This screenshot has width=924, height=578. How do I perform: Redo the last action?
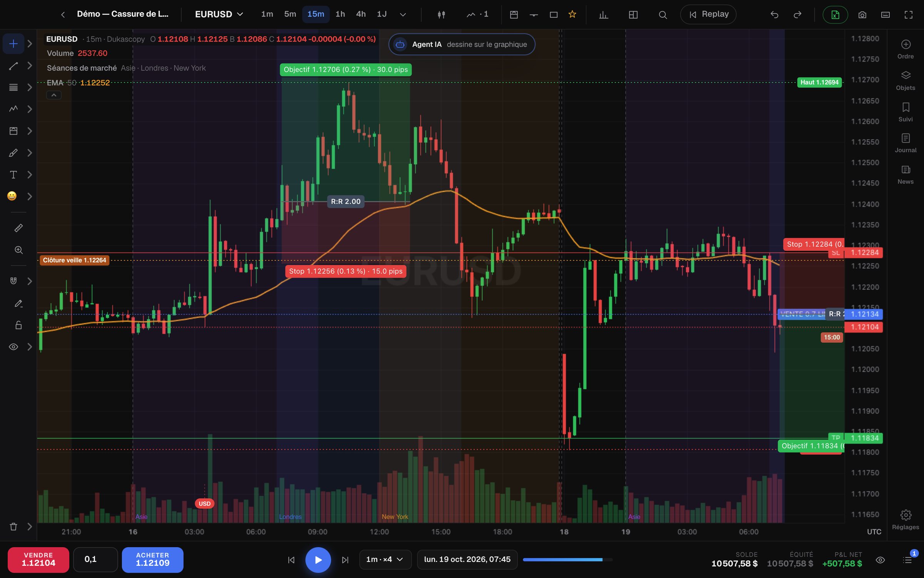pos(797,15)
